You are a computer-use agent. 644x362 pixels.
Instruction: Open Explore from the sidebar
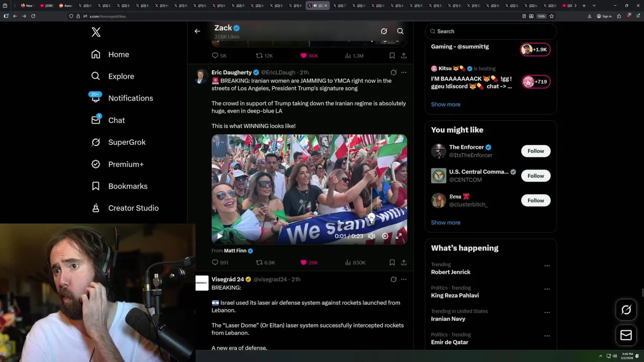pos(113,76)
